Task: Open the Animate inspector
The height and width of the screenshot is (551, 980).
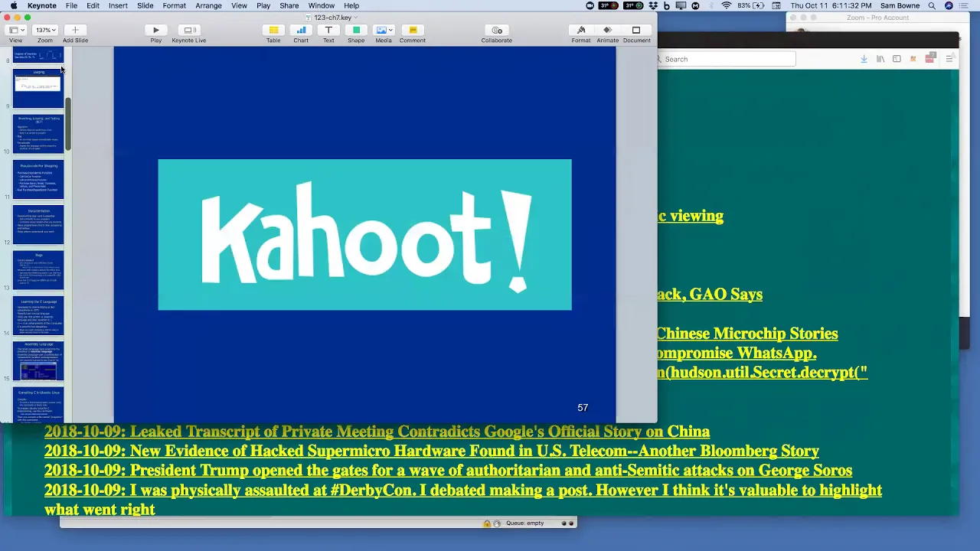Action: (608, 30)
